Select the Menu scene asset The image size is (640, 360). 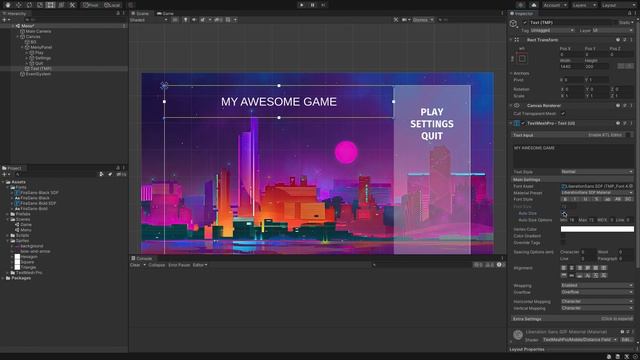26,230
